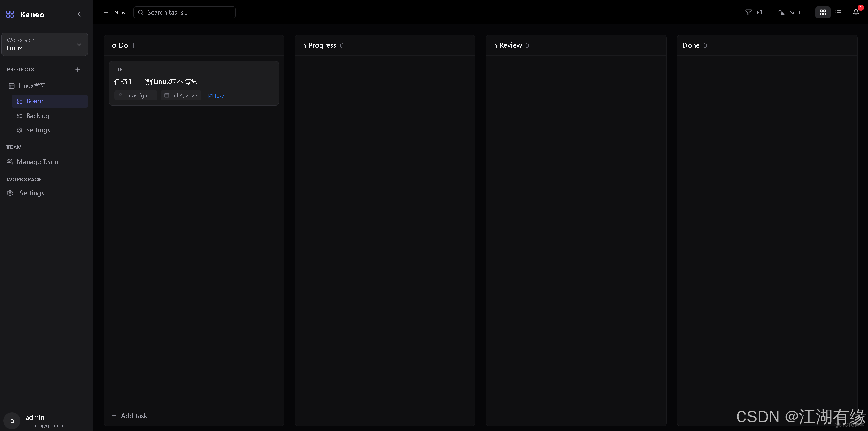Open the Sort options
The height and width of the screenshot is (431, 868).
coord(790,12)
